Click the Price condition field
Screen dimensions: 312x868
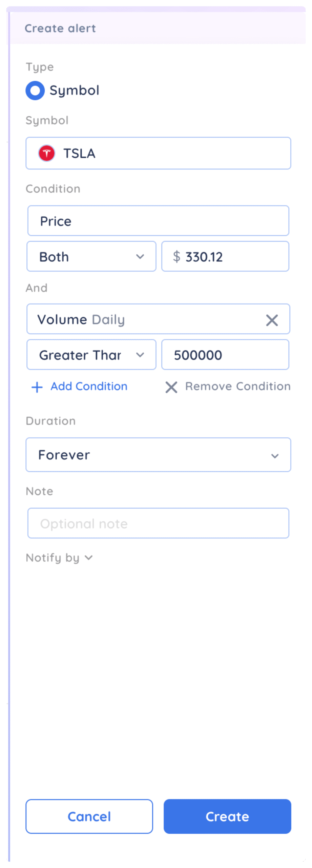click(158, 221)
